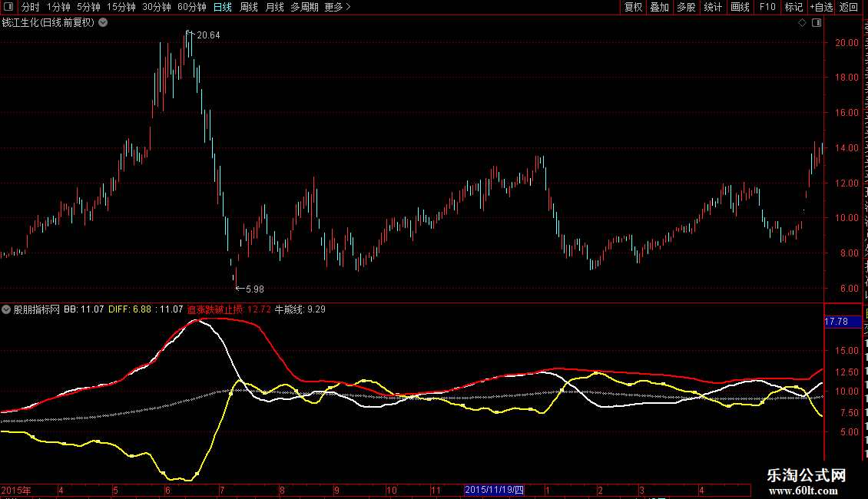The width and height of the screenshot is (868, 499).
Task: Toggle the side panel icon in chart header
Action: tap(817, 23)
